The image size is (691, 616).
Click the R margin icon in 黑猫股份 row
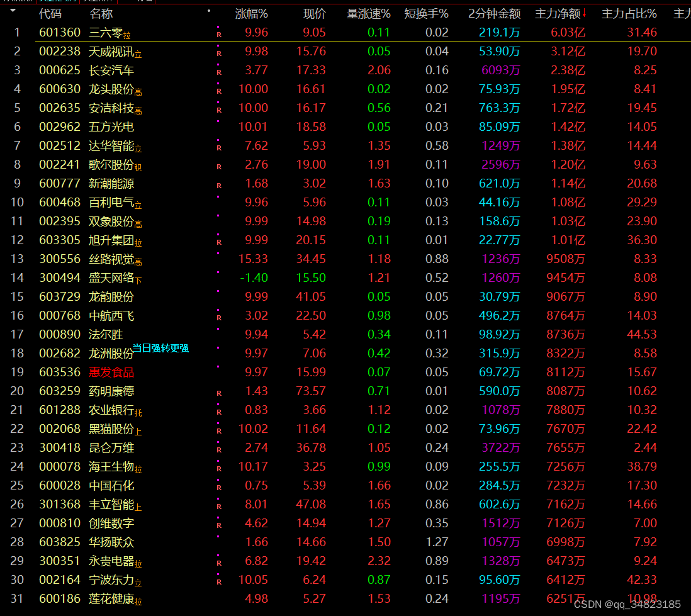click(x=219, y=431)
